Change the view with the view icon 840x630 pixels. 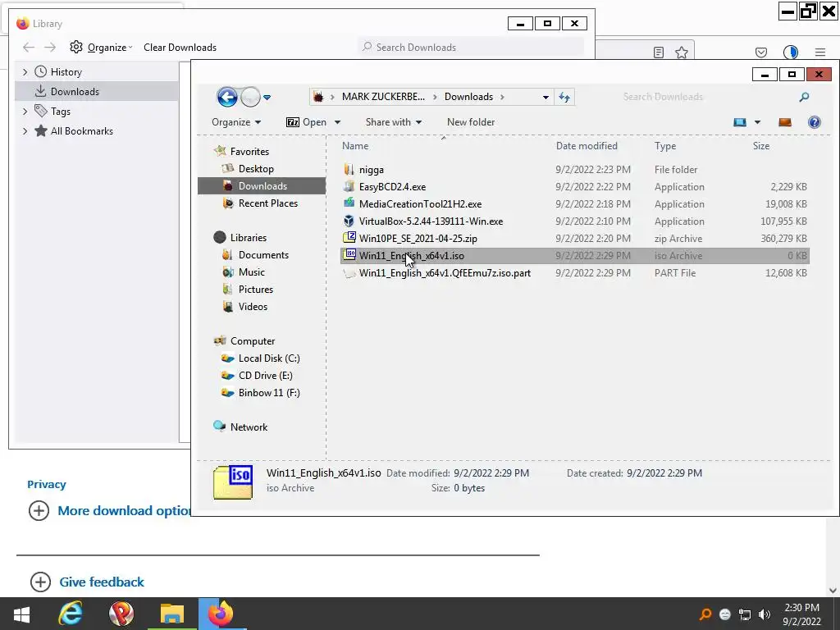[x=739, y=122]
